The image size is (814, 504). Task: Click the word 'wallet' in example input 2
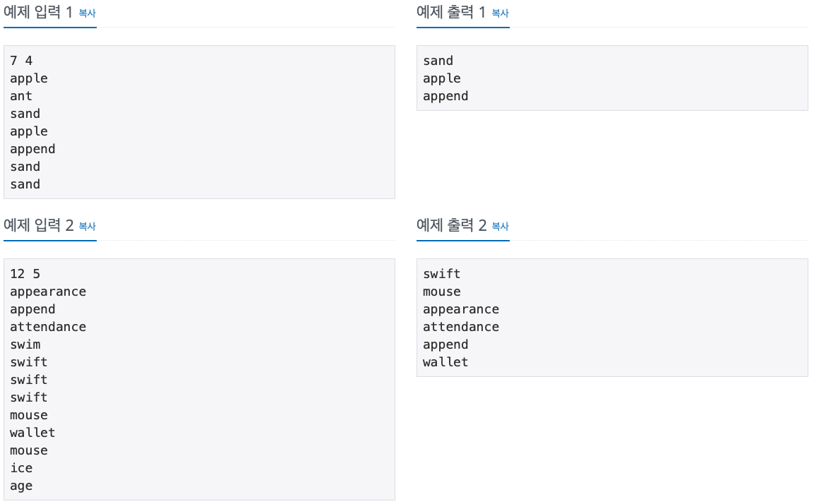pos(32,433)
